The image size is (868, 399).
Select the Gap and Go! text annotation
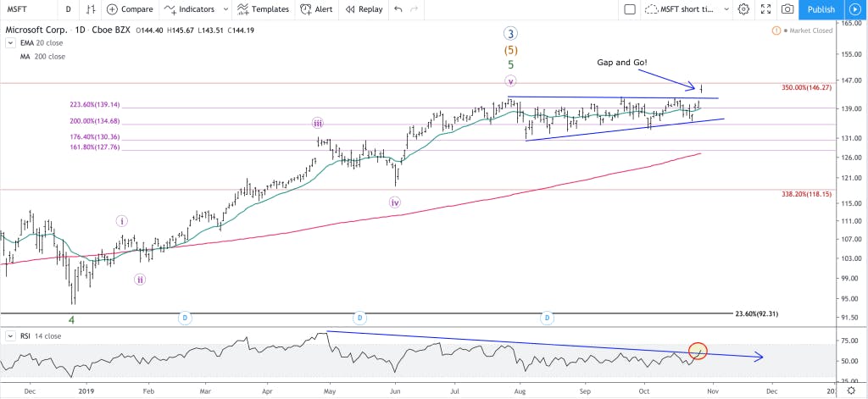(621, 62)
